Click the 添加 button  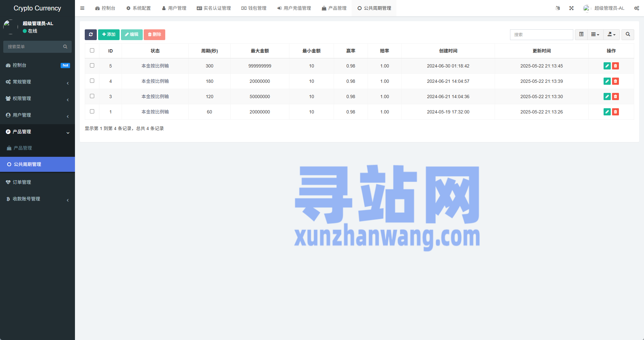(x=109, y=35)
